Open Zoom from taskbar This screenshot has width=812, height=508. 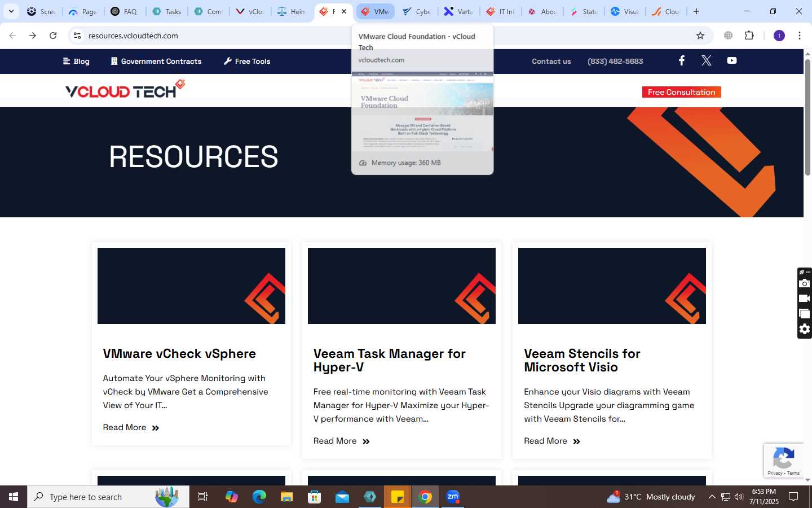pos(453,497)
